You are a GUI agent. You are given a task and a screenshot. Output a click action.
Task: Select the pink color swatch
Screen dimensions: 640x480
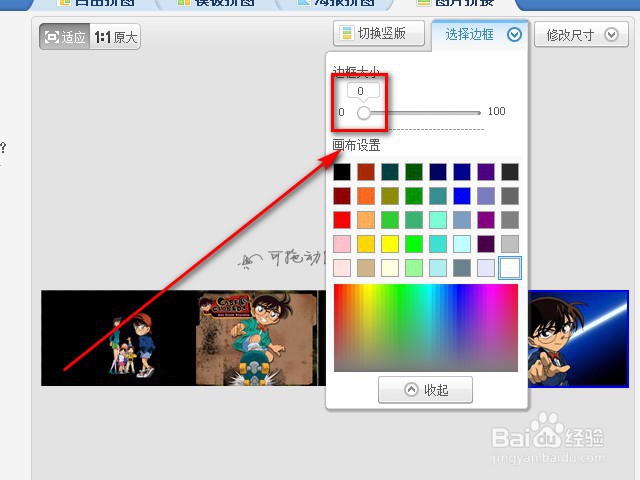click(342, 244)
